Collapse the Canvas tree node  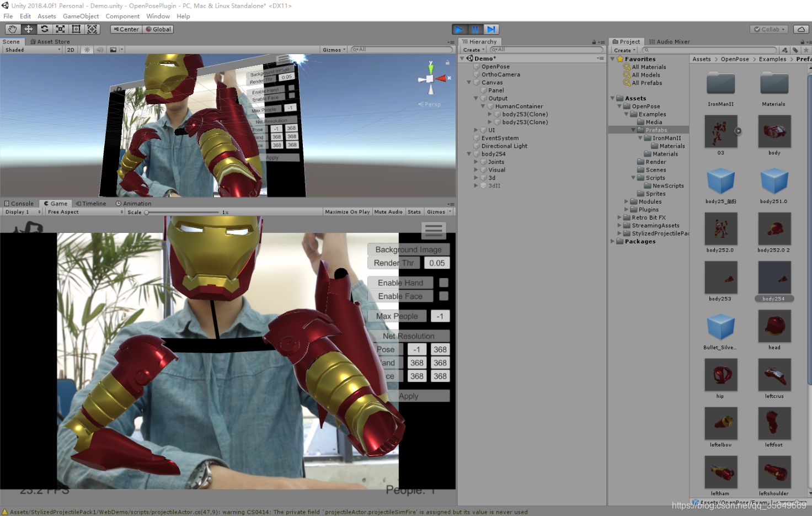click(x=469, y=83)
